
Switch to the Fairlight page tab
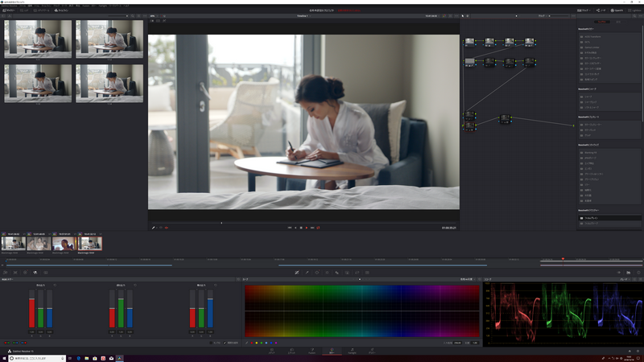click(x=352, y=352)
